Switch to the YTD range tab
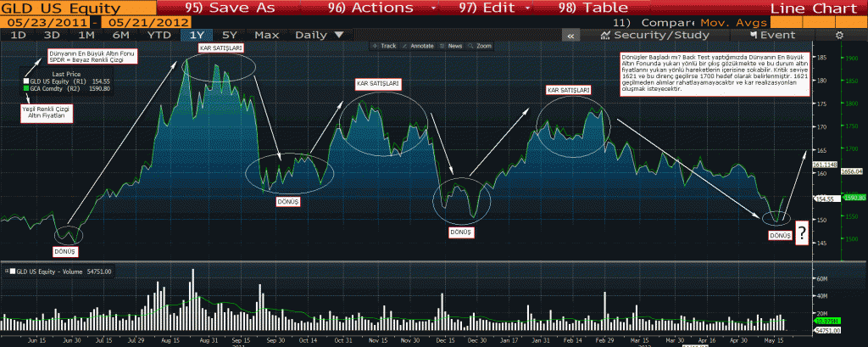Screen dimensions: 868x347 click(159, 36)
